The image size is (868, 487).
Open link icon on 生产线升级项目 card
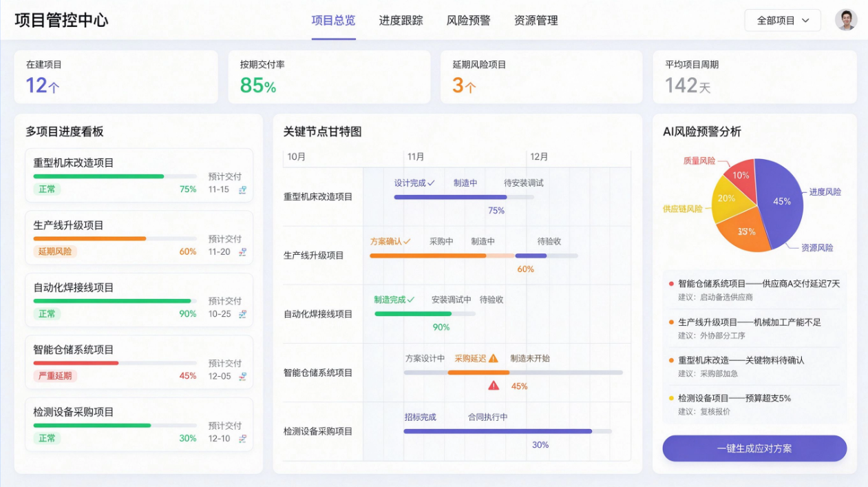[242, 252]
